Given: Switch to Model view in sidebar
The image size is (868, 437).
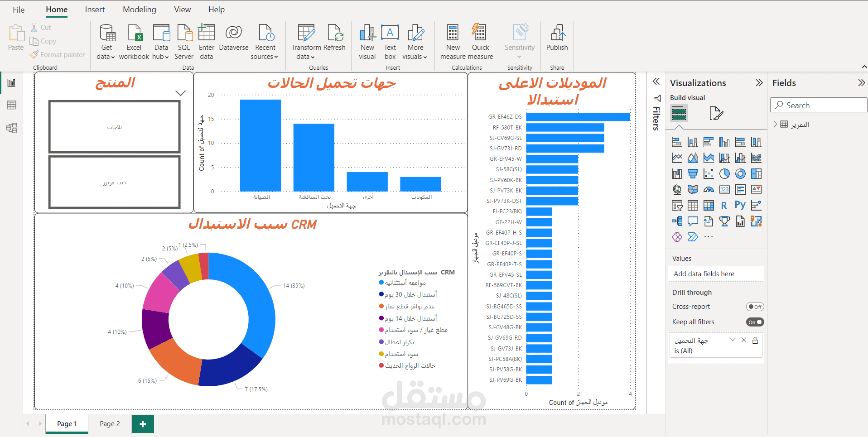Looking at the screenshot, I should (x=11, y=128).
